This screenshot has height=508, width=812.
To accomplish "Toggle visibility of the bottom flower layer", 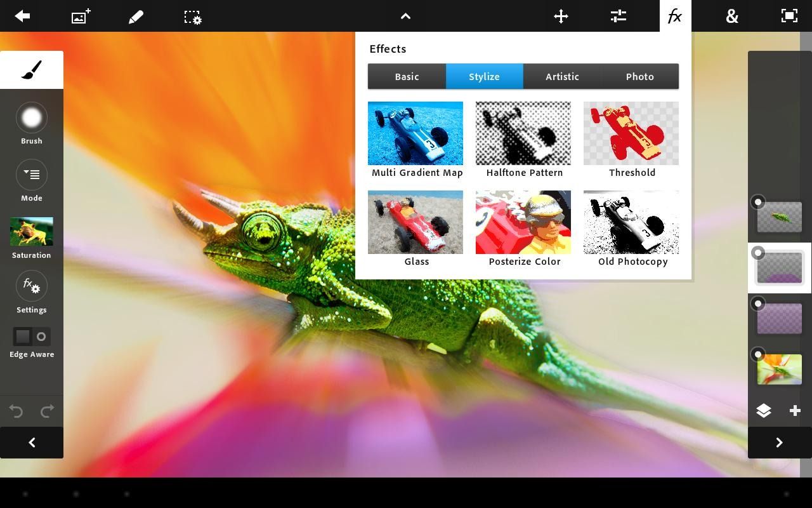I will click(757, 354).
